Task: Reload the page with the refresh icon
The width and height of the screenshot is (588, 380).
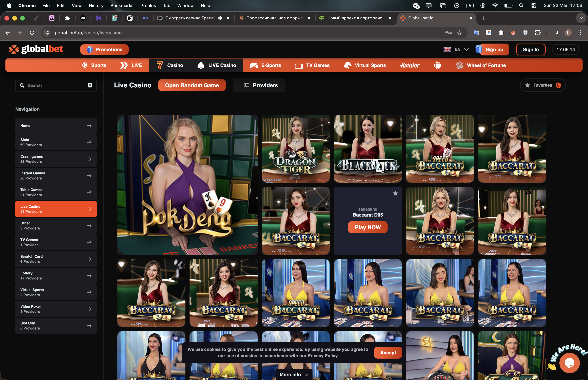Action: click(32, 32)
